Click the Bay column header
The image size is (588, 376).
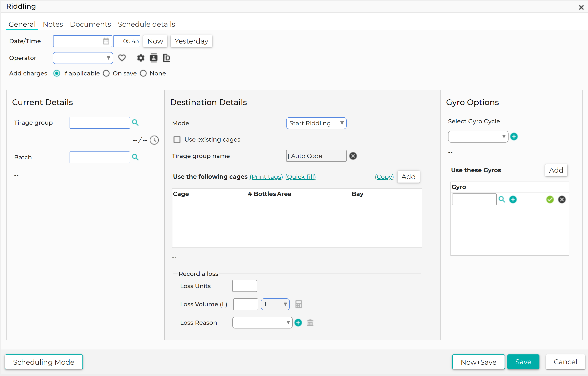click(358, 194)
